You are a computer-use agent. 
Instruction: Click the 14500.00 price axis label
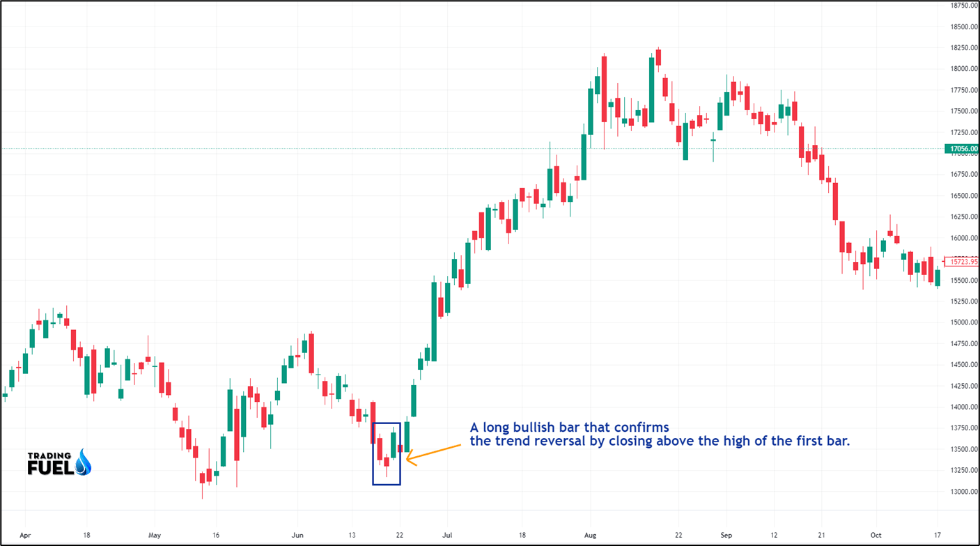964,365
